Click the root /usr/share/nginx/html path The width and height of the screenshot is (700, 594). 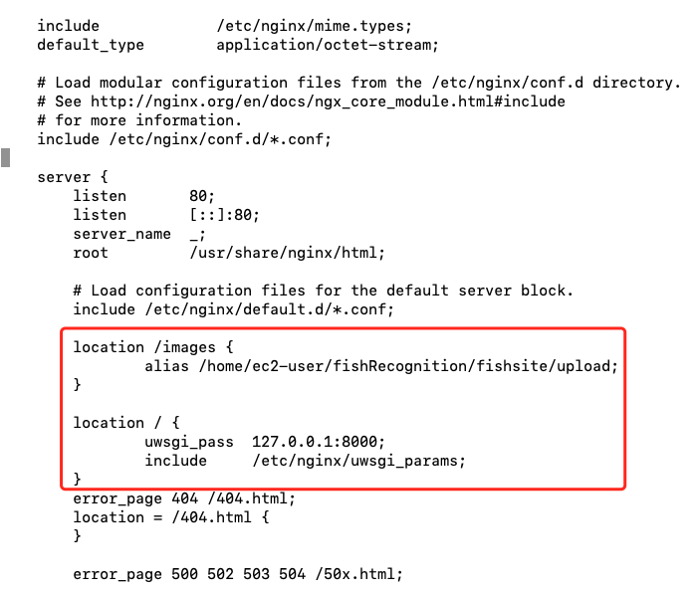point(287,253)
